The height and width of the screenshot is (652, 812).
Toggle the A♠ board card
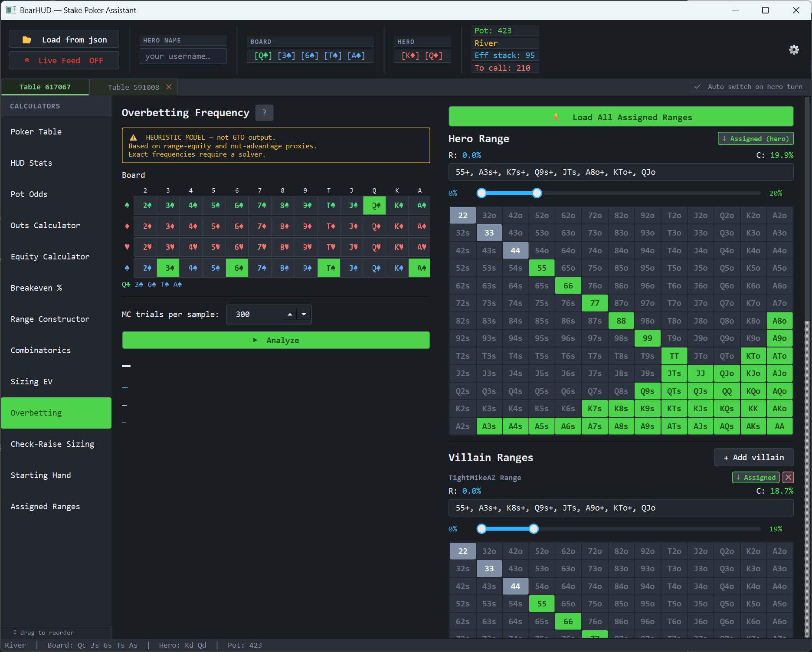pos(420,268)
